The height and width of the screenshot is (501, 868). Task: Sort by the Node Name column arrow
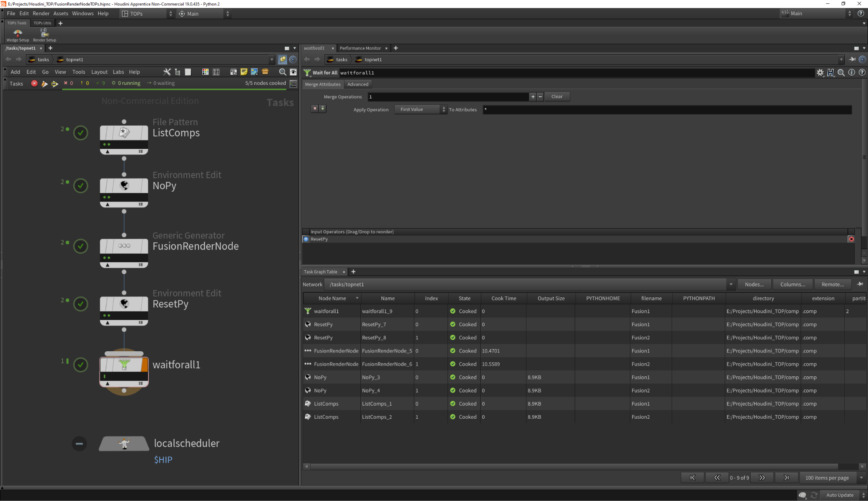tap(357, 298)
